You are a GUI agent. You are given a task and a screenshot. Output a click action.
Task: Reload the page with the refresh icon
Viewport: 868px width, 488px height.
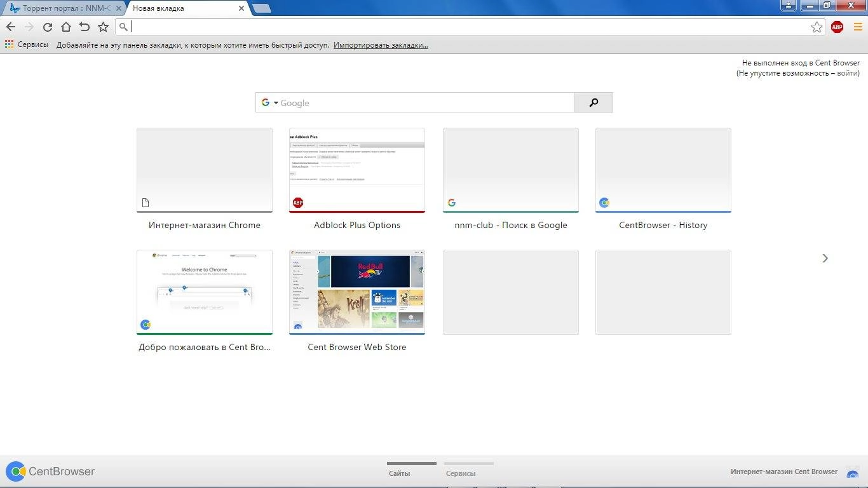click(x=47, y=27)
